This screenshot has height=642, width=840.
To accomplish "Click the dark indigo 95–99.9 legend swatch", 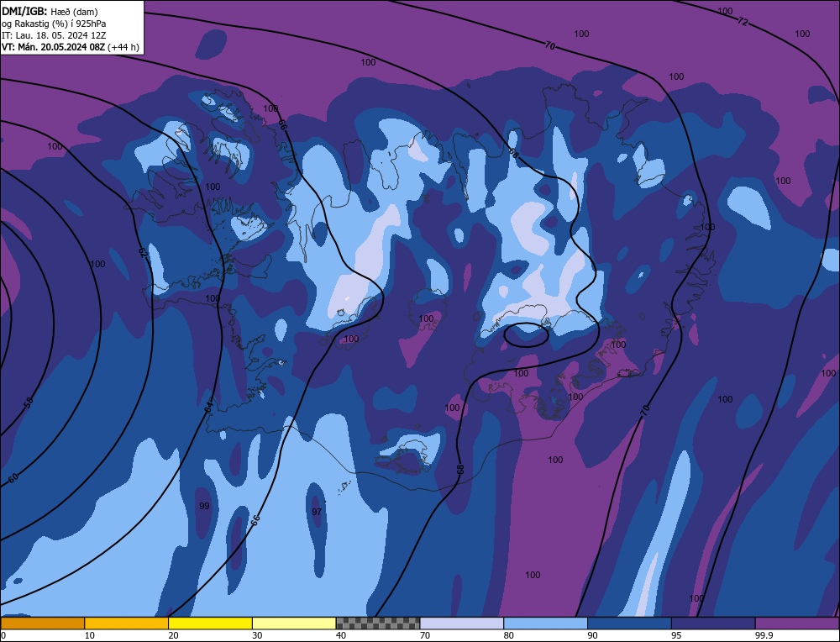I will (713, 623).
